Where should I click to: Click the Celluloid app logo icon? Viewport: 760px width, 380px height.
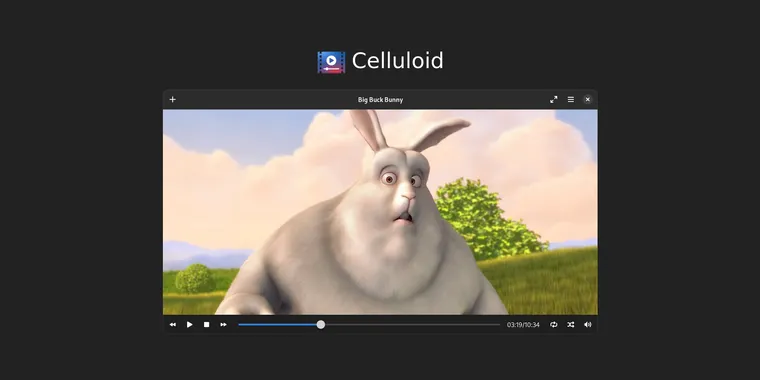point(331,62)
